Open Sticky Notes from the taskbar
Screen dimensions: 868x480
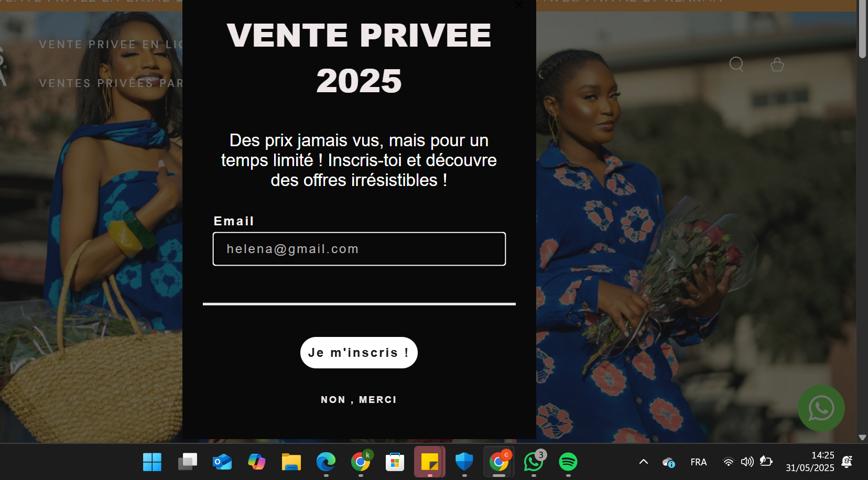pyautogui.click(x=430, y=462)
